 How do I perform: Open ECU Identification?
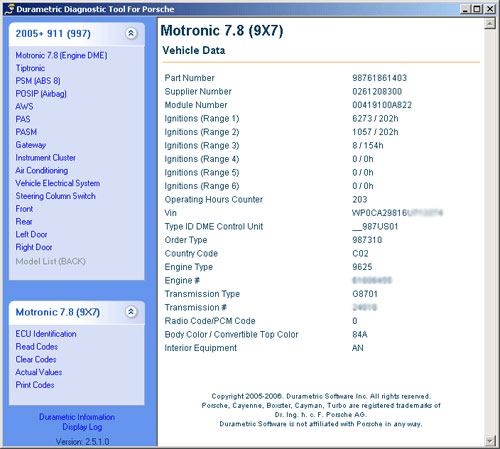click(46, 334)
